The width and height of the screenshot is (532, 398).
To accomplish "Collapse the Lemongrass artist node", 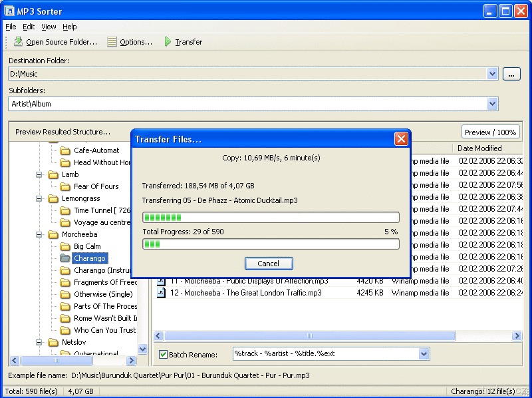I will 39,198.
